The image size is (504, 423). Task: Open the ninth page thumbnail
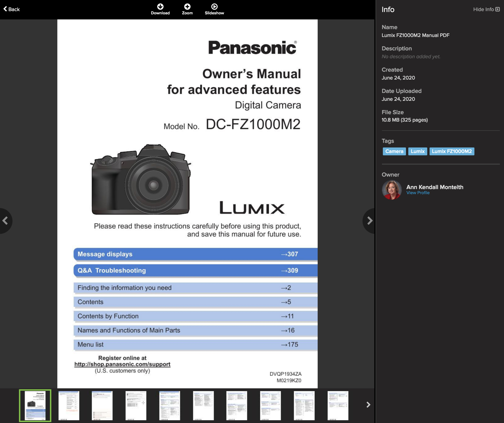tap(304, 405)
